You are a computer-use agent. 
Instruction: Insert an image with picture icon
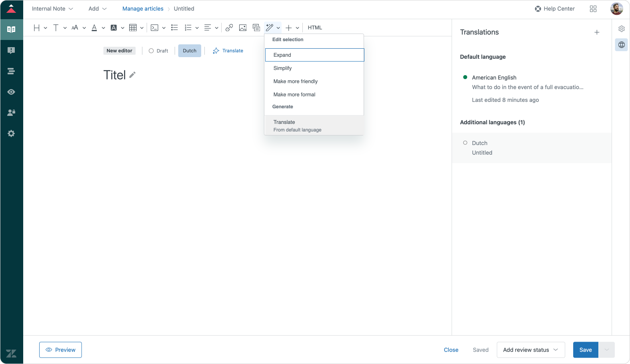pyautogui.click(x=243, y=28)
